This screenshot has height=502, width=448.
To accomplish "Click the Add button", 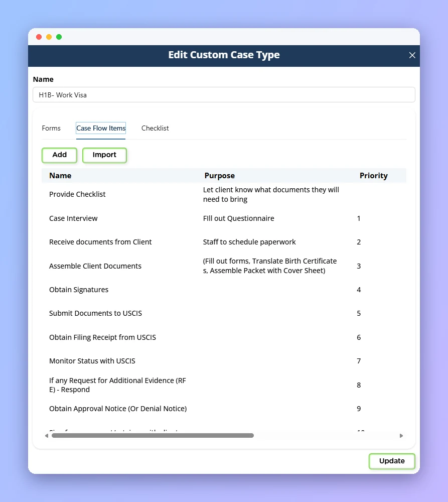I will (x=60, y=155).
